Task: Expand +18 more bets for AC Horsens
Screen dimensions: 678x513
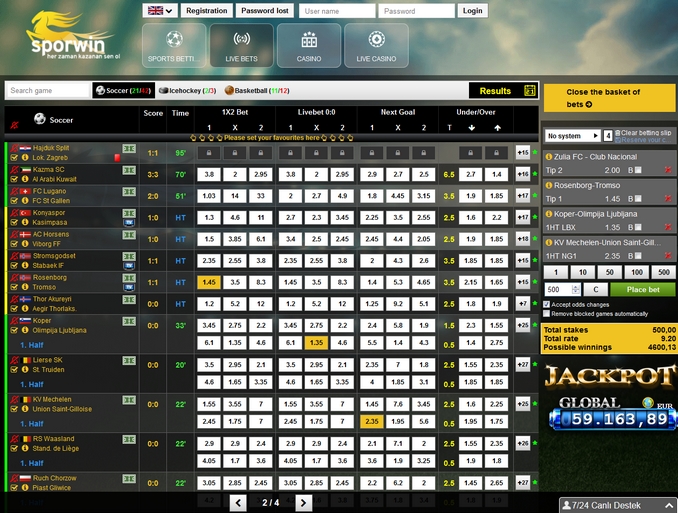Action: click(523, 239)
